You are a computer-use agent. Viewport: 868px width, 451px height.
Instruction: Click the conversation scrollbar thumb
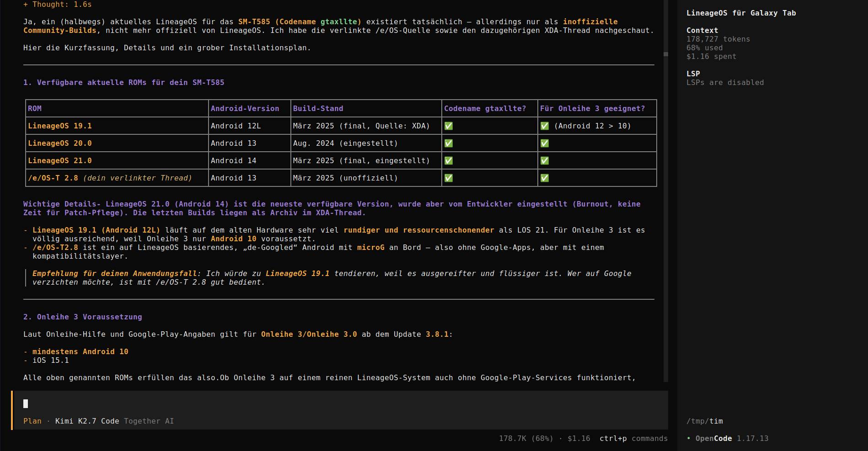click(666, 54)
